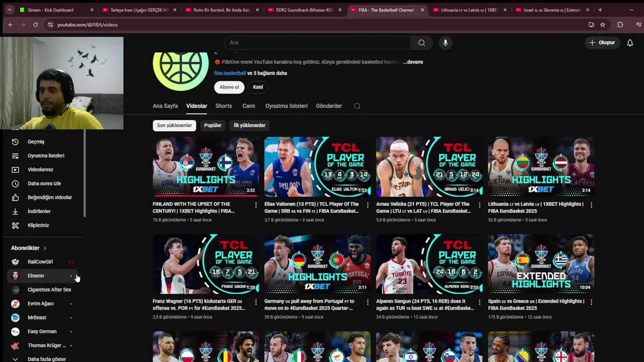Open options menu for Elias Valtonen video
The image size is (644, 362).
367,205
